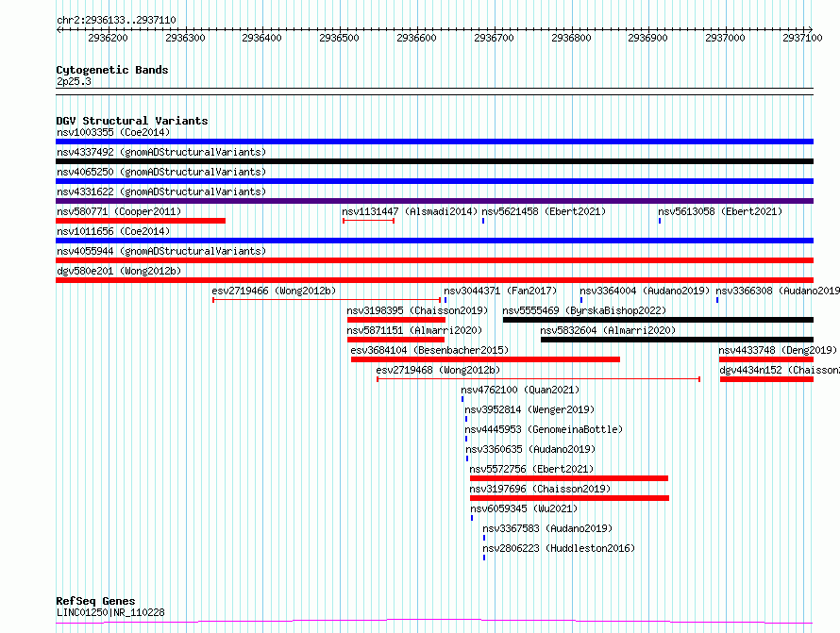Click the LINC01250|NR_110228 gene label
The height and width of the screenshot is (633, 840).
tap(110, 612)
